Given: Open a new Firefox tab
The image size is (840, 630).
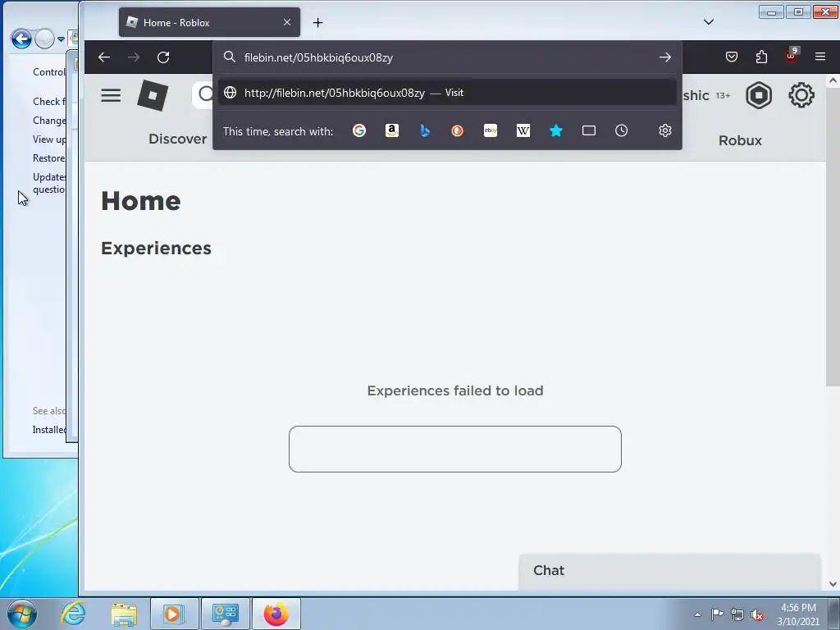Looking at the screenshot, I should [x=317, y=22].
